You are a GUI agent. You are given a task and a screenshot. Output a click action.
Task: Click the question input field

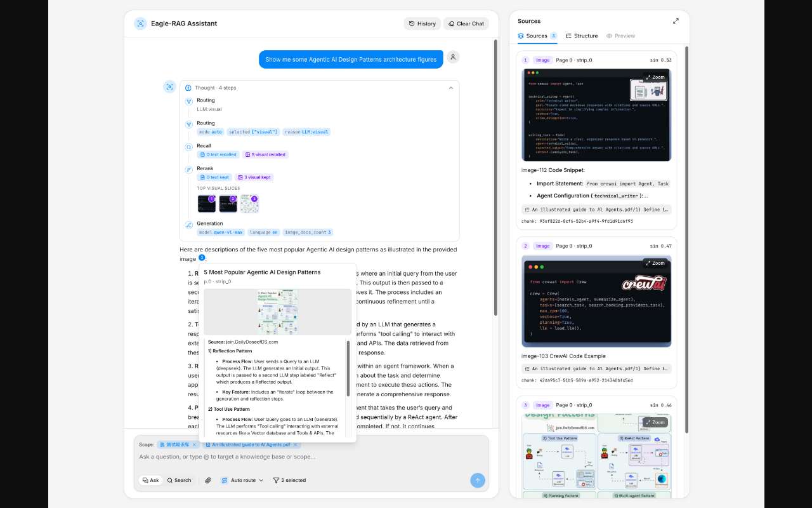click(311, 457)
